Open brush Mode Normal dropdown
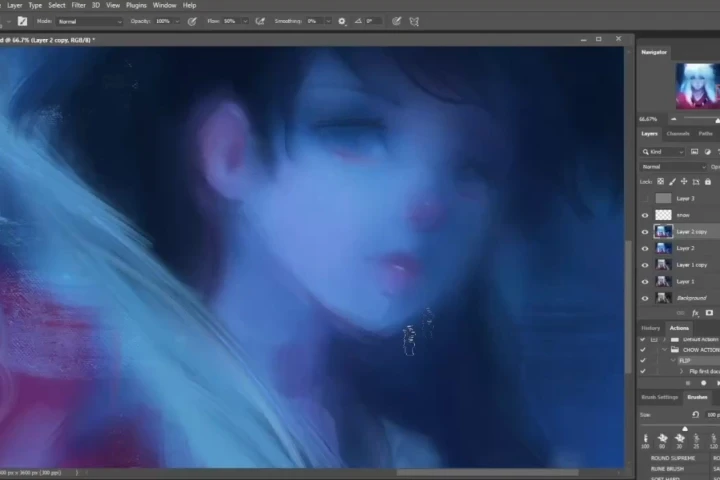Viewport: 720px width, 480px height. [x=90, y=22]
